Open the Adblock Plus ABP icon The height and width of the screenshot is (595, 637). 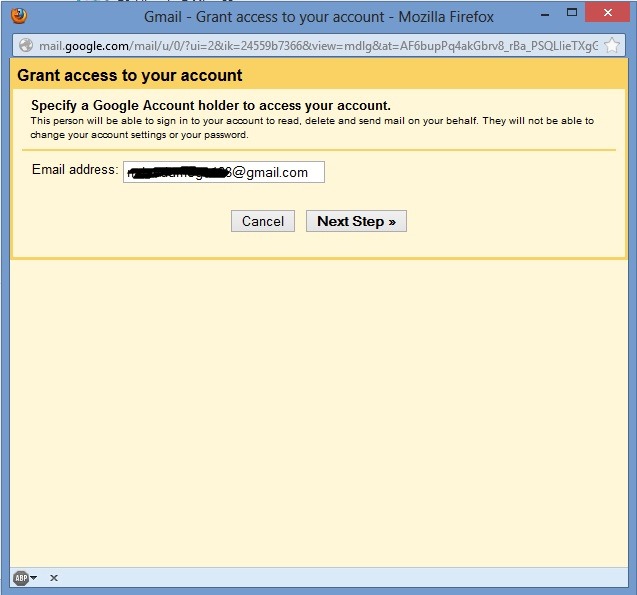pyautogui.click(x=21, y=578)
